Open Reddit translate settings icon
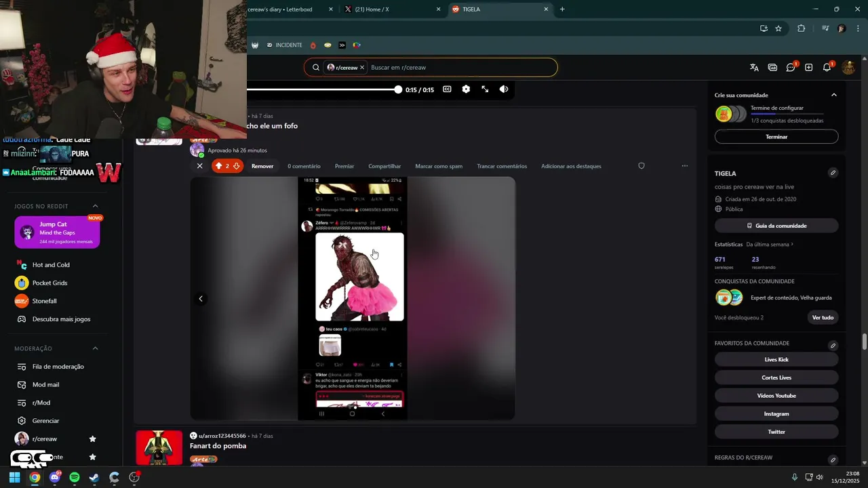This screenshot has height=488, width=868. pos(754,67)
